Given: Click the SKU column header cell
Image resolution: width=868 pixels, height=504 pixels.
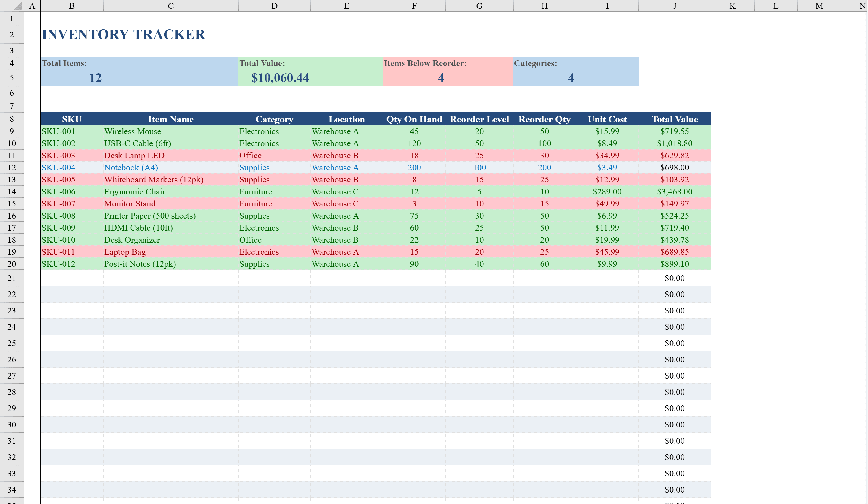Looking at the screenshot, I should 72,119.
